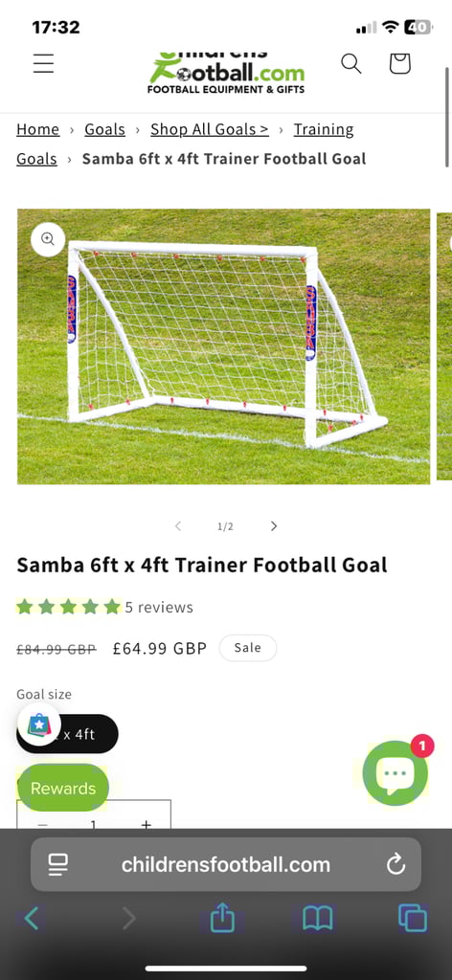
Task: Open Safari bookmarks book icon
Action: pos(318,919)
